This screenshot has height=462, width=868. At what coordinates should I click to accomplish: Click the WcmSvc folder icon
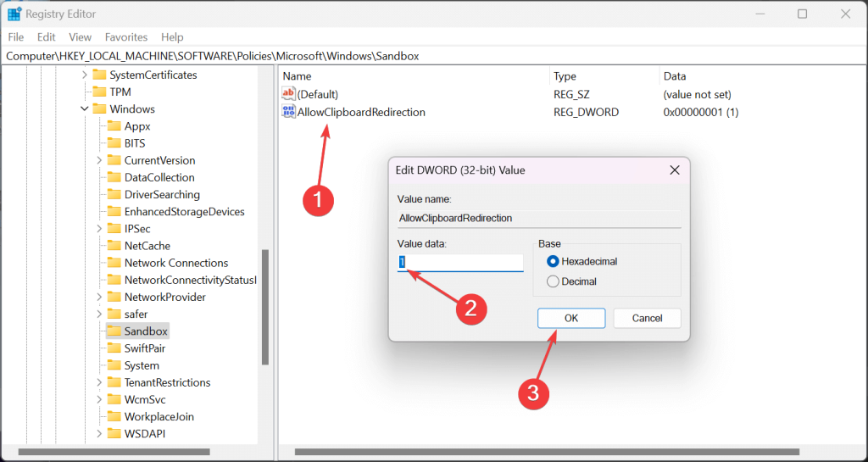tap(114, 399)
